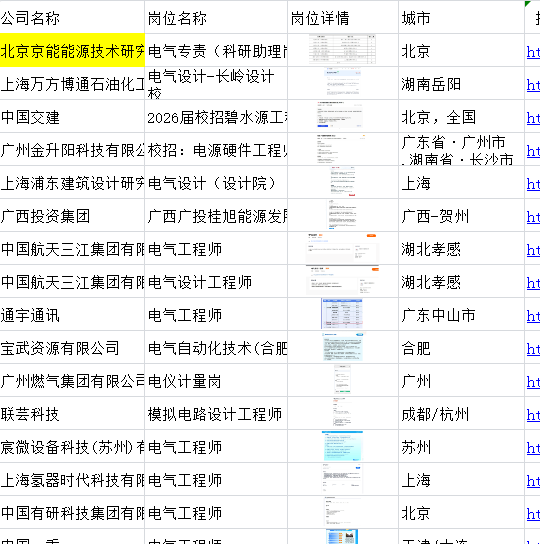Image resolution: width=540 pixels, height=544 pixels.
Task: Open the job detail thumbnail in 北京京能 row
Action: (x=342, y=49)
